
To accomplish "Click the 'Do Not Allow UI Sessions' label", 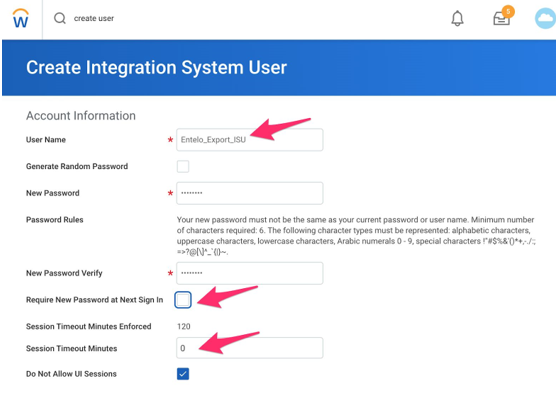I will (x=71, y=374).
